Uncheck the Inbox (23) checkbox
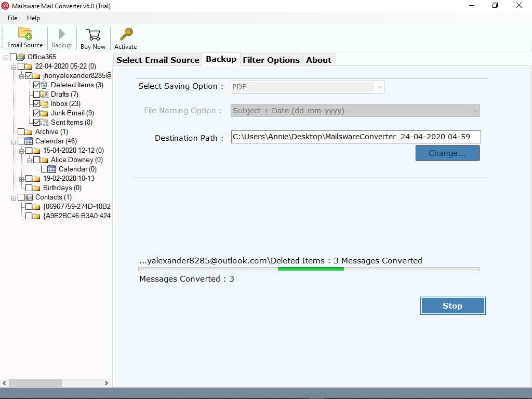The height and width of the screenshot is (399, 532). (x=37, y=103)
